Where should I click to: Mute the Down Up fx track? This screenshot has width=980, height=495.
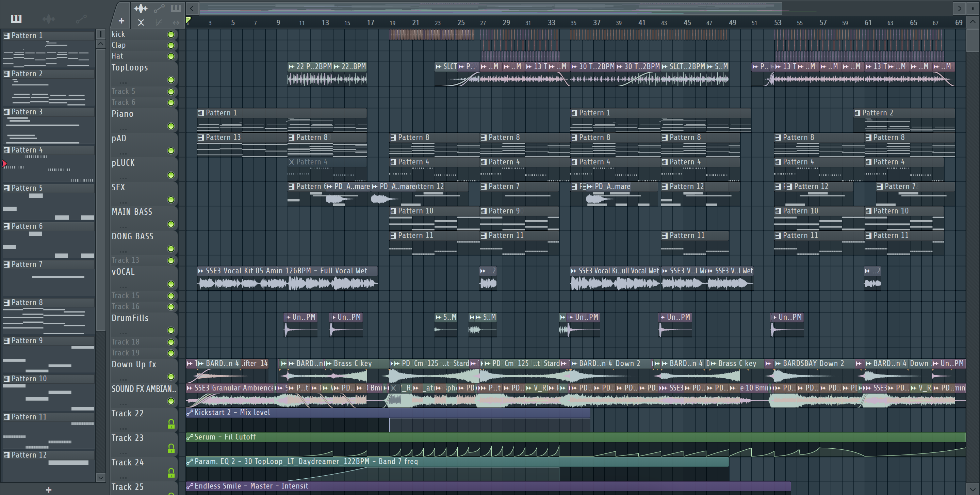(x=171, y=377)
